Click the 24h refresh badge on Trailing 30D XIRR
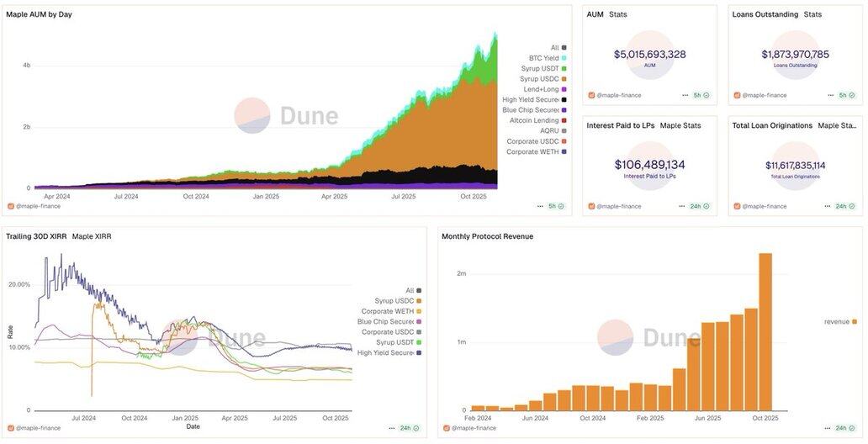The image size is (868, 444). click(x=410, y=428)
